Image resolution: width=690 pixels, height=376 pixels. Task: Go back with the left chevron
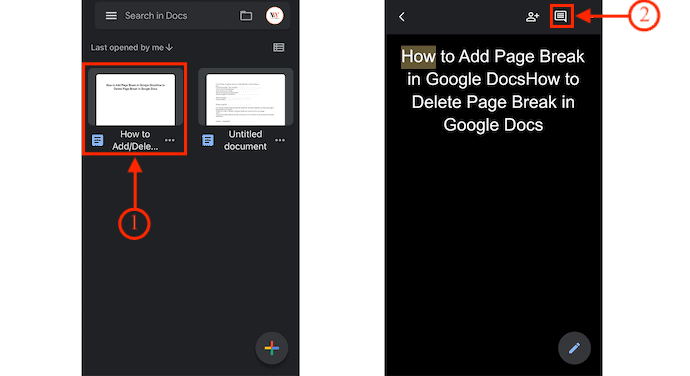tap(402, 17)
